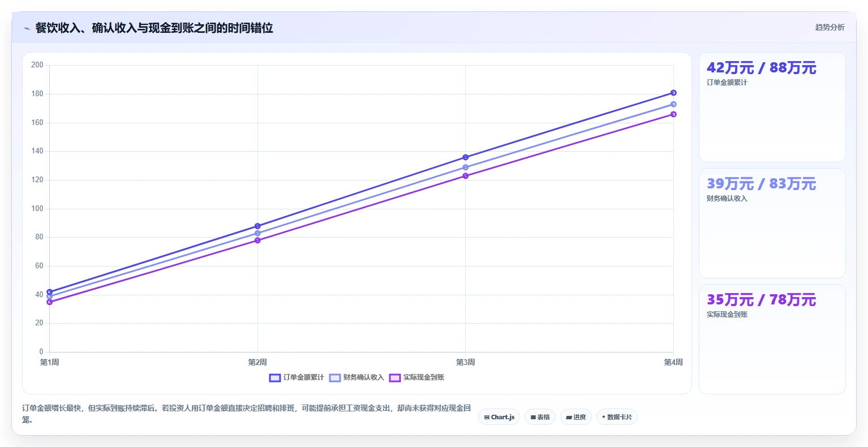Click the 第4周 x-axis label
The image size is (868, 447).
[x=673, y=362]
